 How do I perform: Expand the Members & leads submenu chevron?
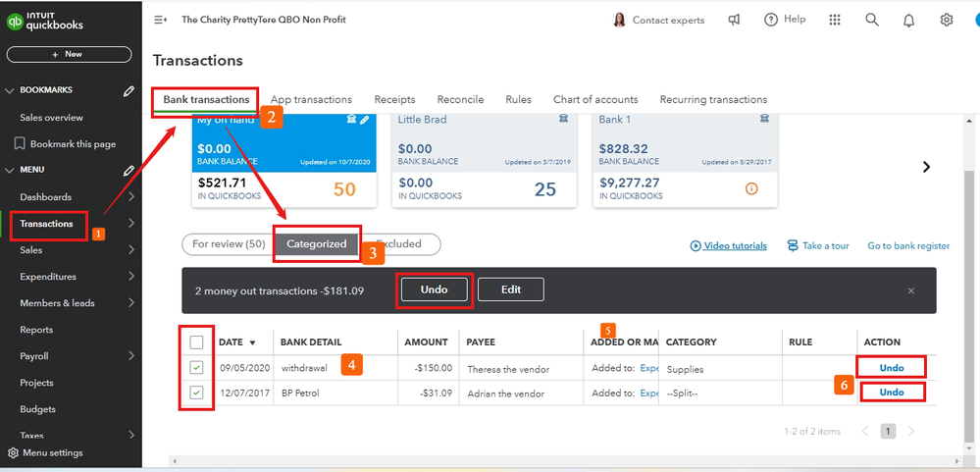(x=131, y=302)
